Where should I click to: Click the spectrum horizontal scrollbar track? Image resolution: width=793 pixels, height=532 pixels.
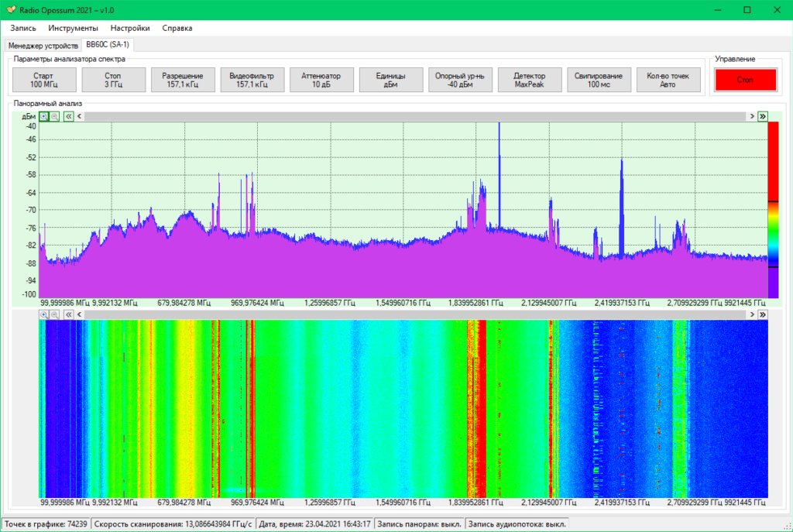(x=418, y=116)
